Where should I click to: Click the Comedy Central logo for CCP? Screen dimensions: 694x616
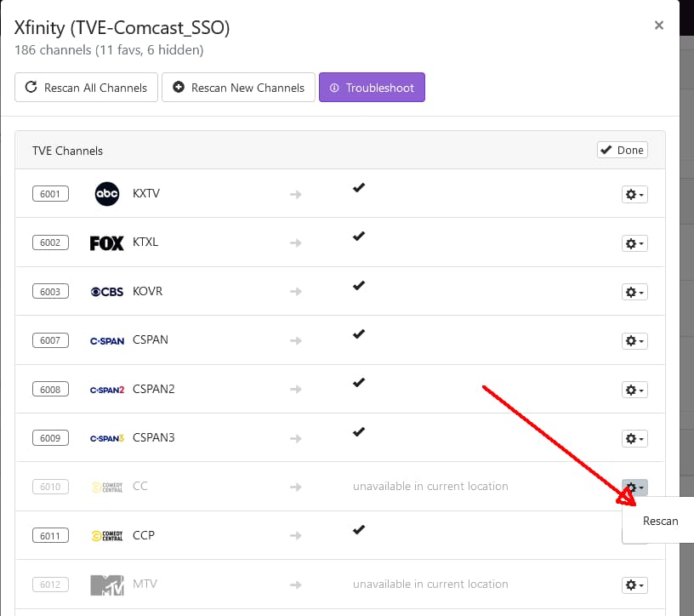(107, 535)
